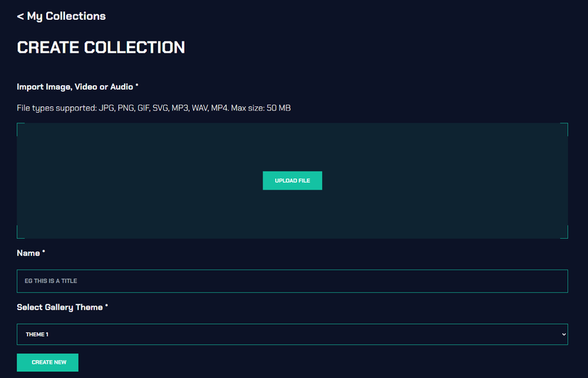Image resolution: width=588 pixels, height=378 pixels.
Task: Click the upload area's top-right corner bracket
Action: [566, 125]
